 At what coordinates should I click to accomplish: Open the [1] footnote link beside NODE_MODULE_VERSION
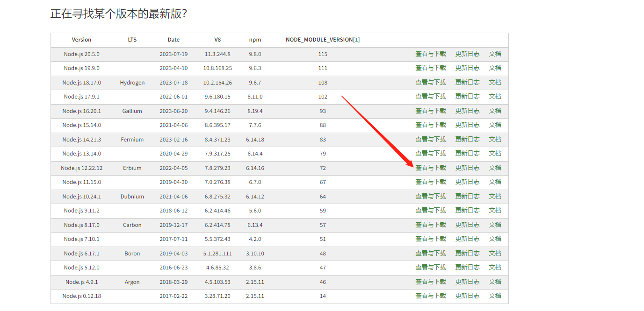(x=356, y=40)
